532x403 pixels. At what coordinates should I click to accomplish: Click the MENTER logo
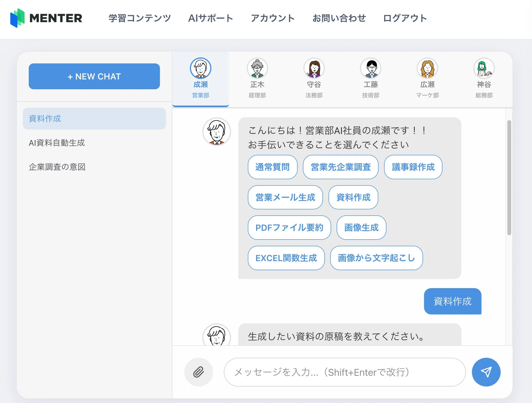(46, 18)
